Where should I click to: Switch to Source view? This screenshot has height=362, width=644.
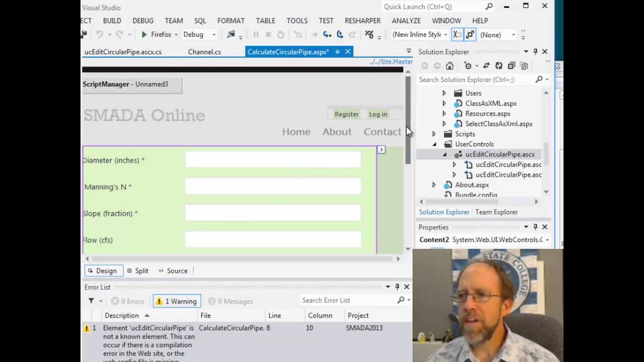[173, 270]
